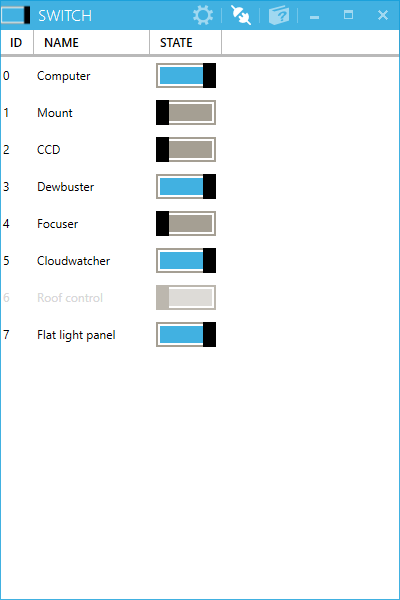Switch on the Focuser toggle
Viewport: 400px width, 600px height.
pyautogui.click(x=186, y=223)
